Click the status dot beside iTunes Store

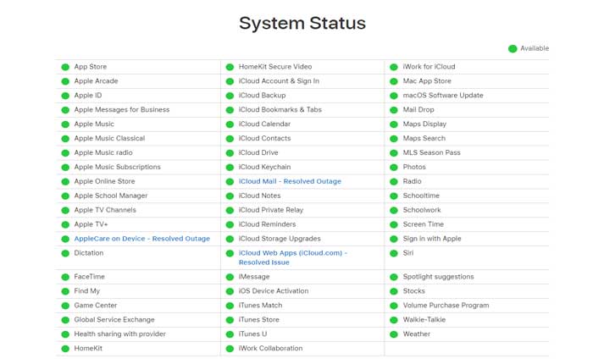click(x=230, y=320)
